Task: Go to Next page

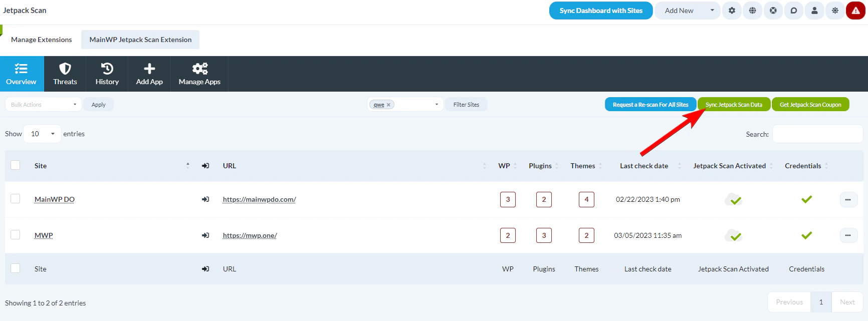Action: click(847, 302)
